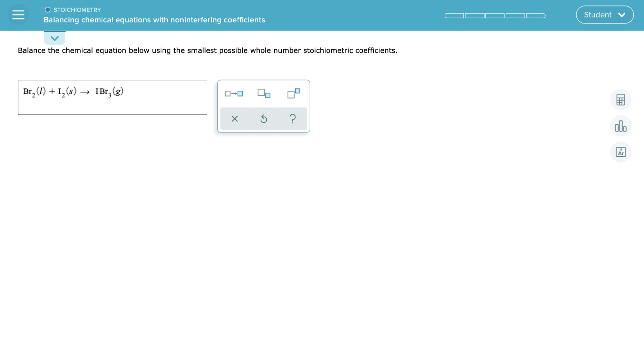Click the second progress tracker segment

tap(474, 15)
